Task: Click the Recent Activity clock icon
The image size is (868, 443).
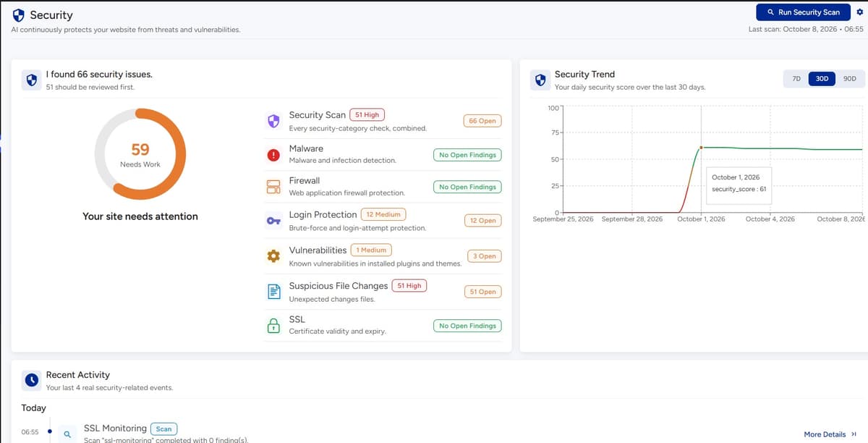Action: point(31,379)
